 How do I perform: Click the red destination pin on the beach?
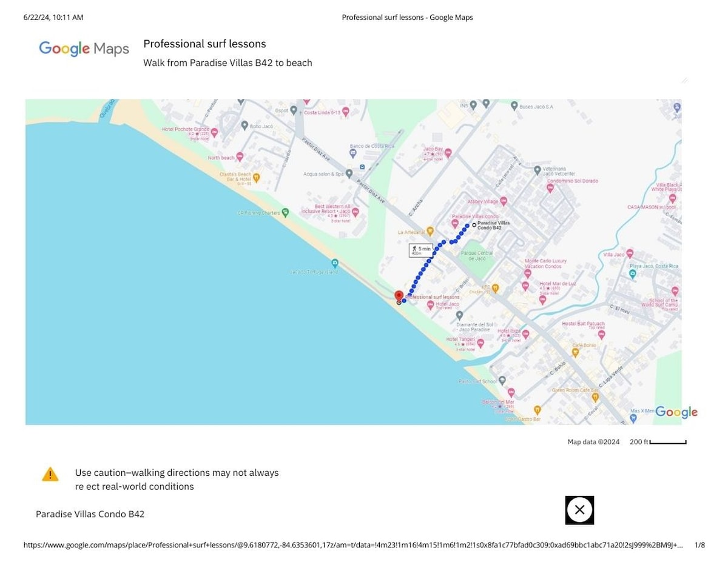399,296
